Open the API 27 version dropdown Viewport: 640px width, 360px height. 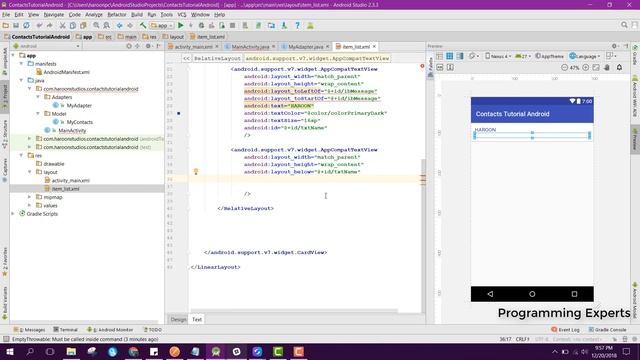523,56
